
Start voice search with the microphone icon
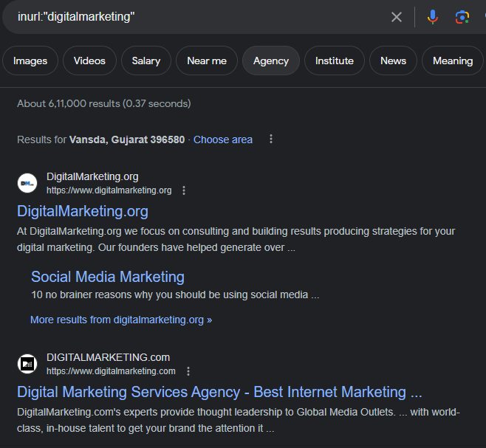click(432, 17)
